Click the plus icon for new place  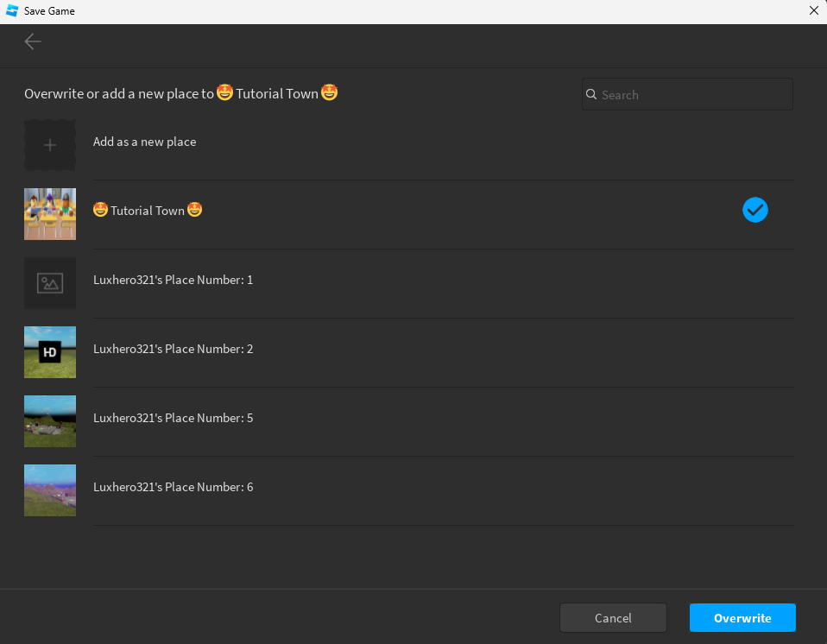tap(50, 145)
